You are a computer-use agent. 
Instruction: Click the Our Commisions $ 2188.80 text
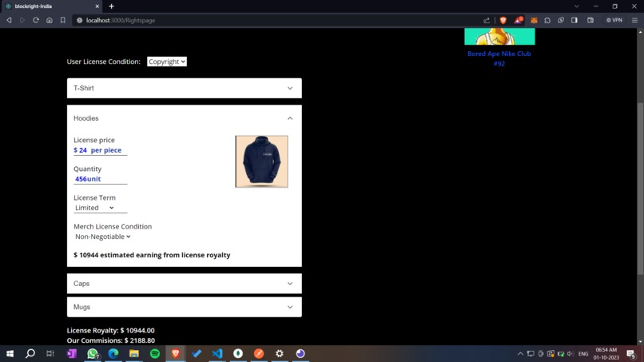click(111, 340)
